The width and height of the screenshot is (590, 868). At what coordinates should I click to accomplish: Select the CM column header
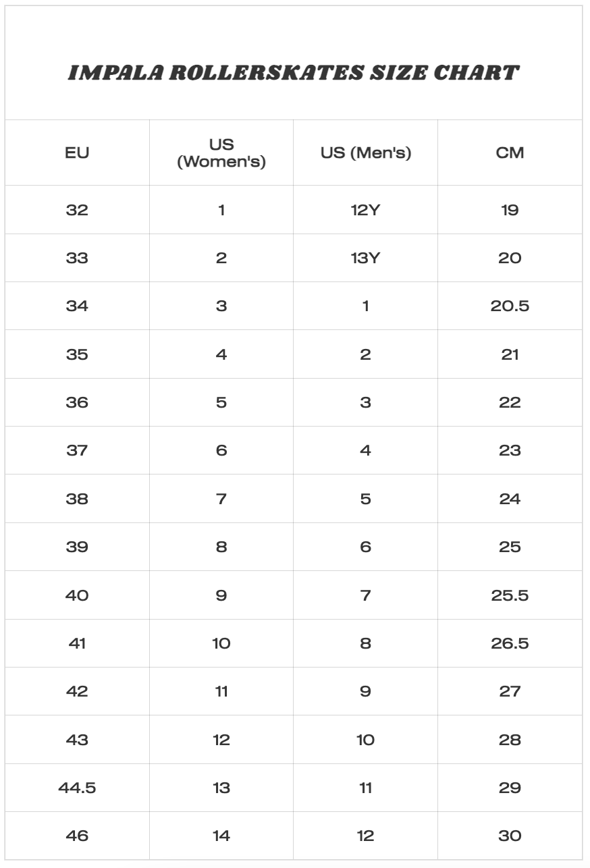pos(510,153)
